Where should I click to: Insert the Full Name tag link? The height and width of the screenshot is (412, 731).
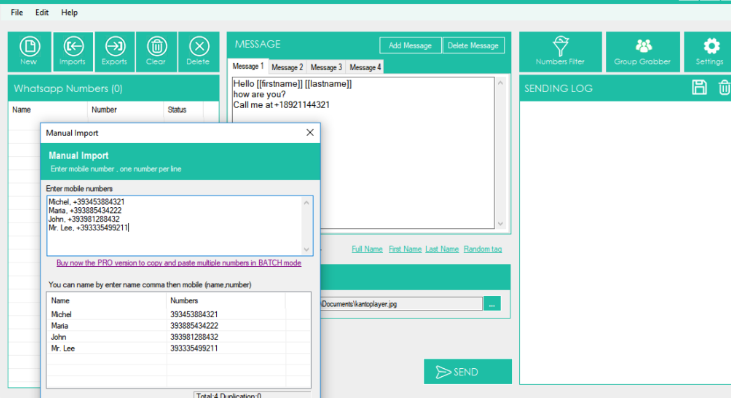pyautogui.click(x=366, y=249)
